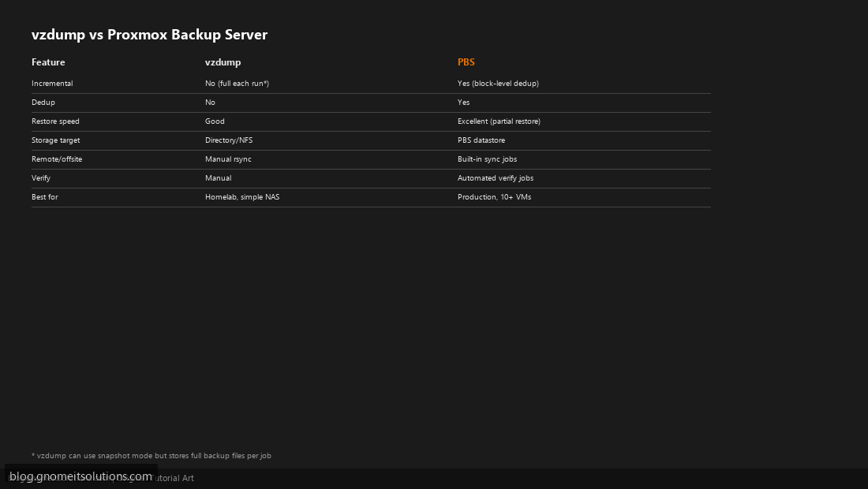Click the 'No (full each run*)' cell
868x489 pixels.
pos(237,84)
